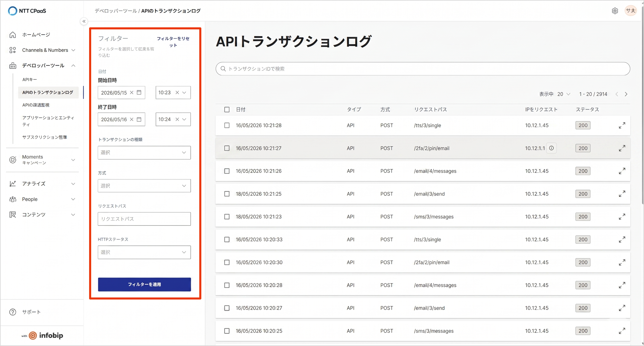Expand the 10:21:25 /email/3/send row details
The image size is (644, 346).
click(x=622, y=194)
